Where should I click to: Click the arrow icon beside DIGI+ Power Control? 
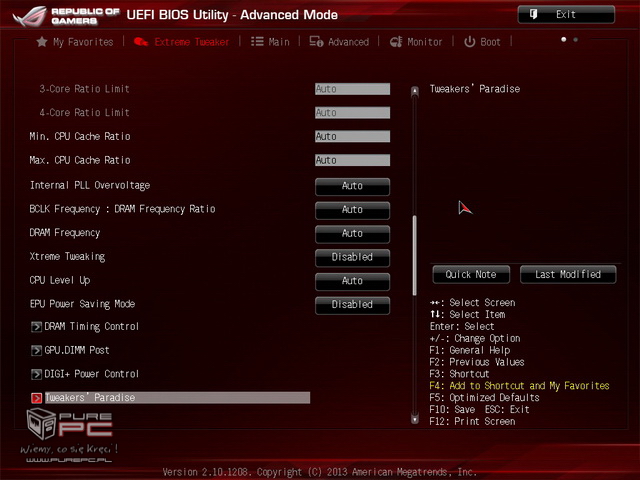(36, 374)
